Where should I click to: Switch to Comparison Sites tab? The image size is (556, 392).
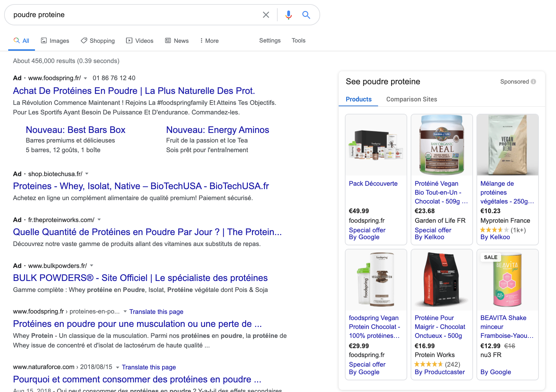tap(411, 99)
